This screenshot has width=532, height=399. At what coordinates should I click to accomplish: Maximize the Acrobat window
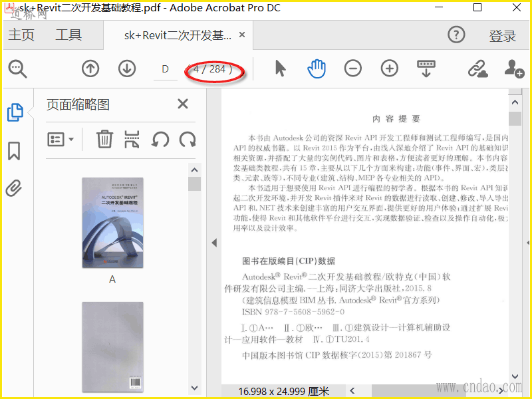(477, 7)
